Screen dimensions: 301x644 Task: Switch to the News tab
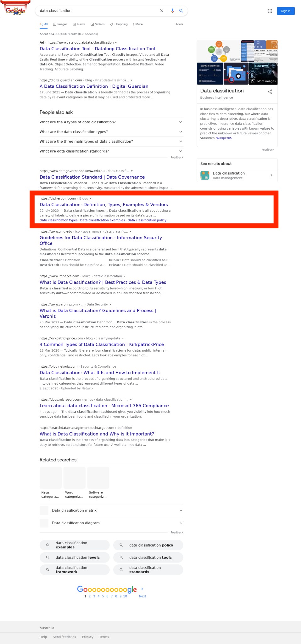click(79, 24)
